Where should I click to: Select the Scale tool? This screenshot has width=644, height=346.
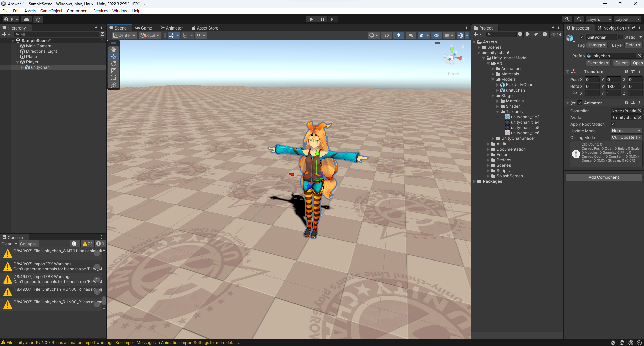pos(114,71)
